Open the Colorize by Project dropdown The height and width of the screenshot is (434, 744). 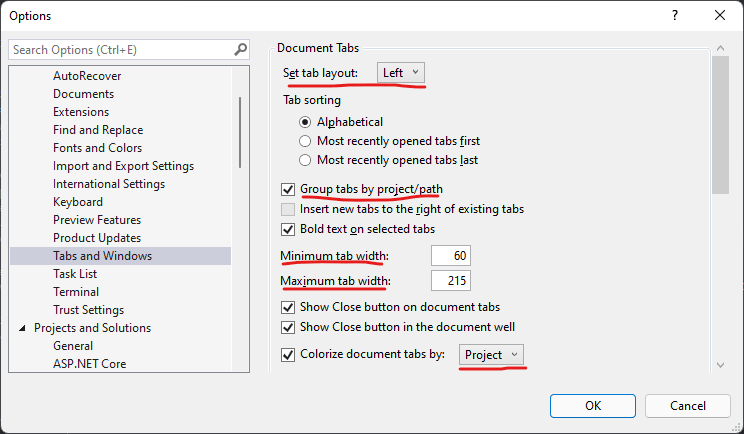tap(491, 355)
